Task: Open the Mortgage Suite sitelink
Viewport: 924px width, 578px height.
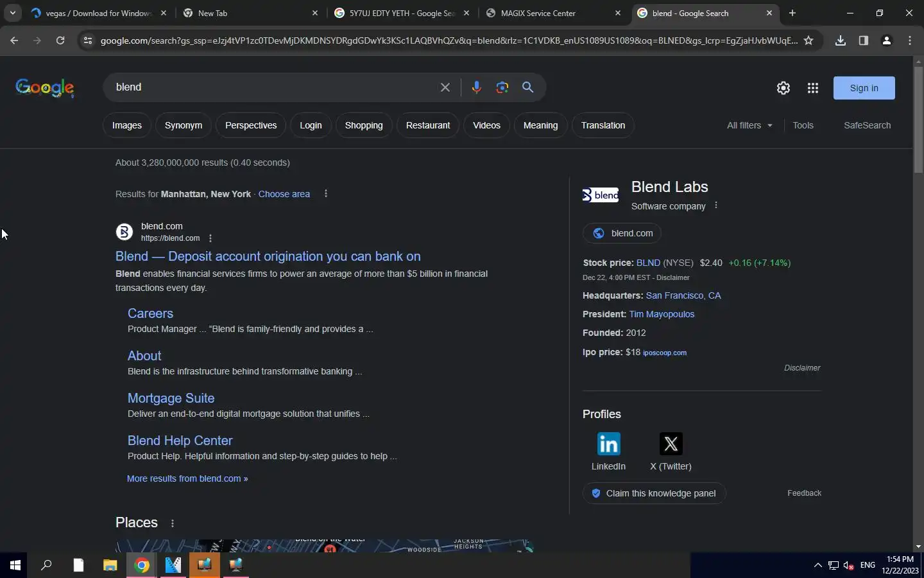Action: (x=171, y=398)
